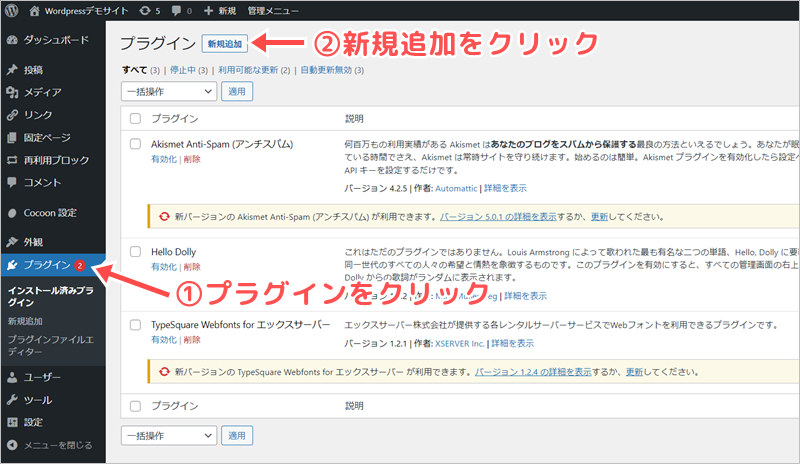Check the Akismet Anti-Spam plugin checkbox

(136, 144)
